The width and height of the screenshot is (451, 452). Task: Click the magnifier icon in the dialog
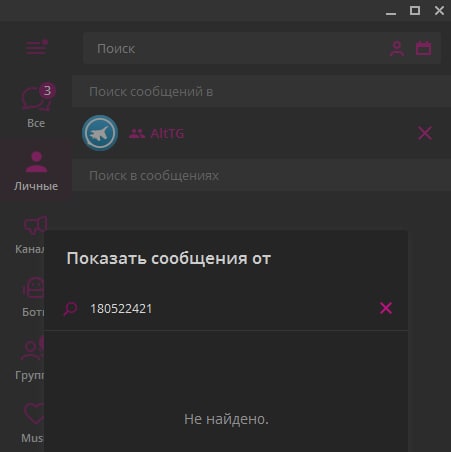70,309
